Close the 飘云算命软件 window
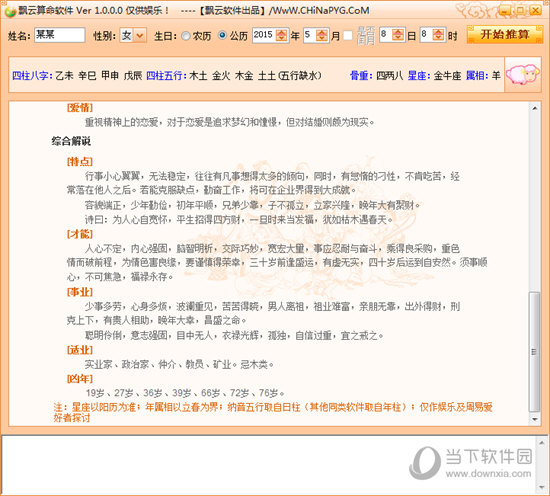 pyautogui.click(x=535, y=11)
